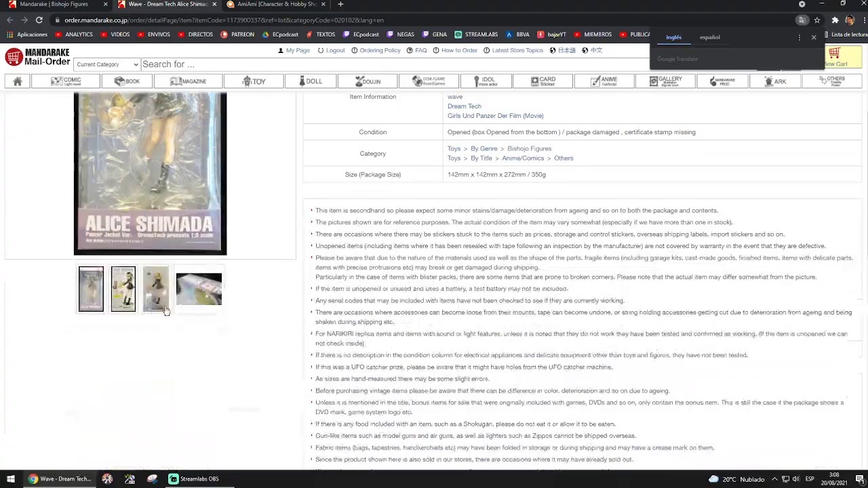Bookmark this page with the star icon
This screenshot has height=488, width=868.
point(817,20)
